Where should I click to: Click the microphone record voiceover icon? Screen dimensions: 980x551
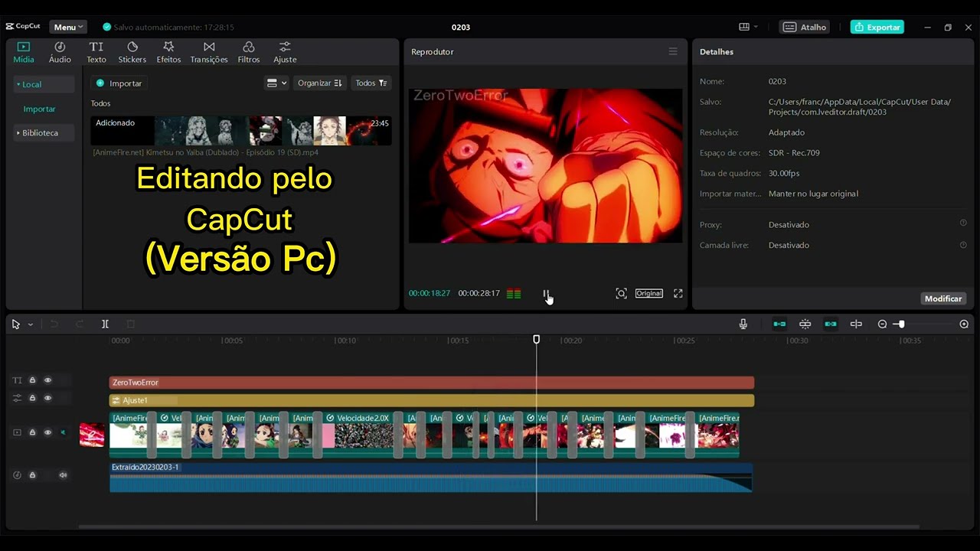[743, 324]
